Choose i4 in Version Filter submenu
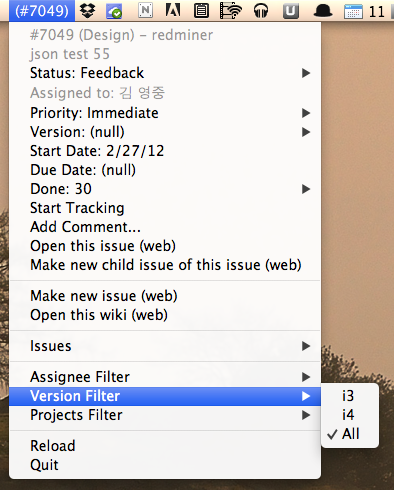Screen dimensions: 394x490 pyautogui.click(x=350, y=415)
